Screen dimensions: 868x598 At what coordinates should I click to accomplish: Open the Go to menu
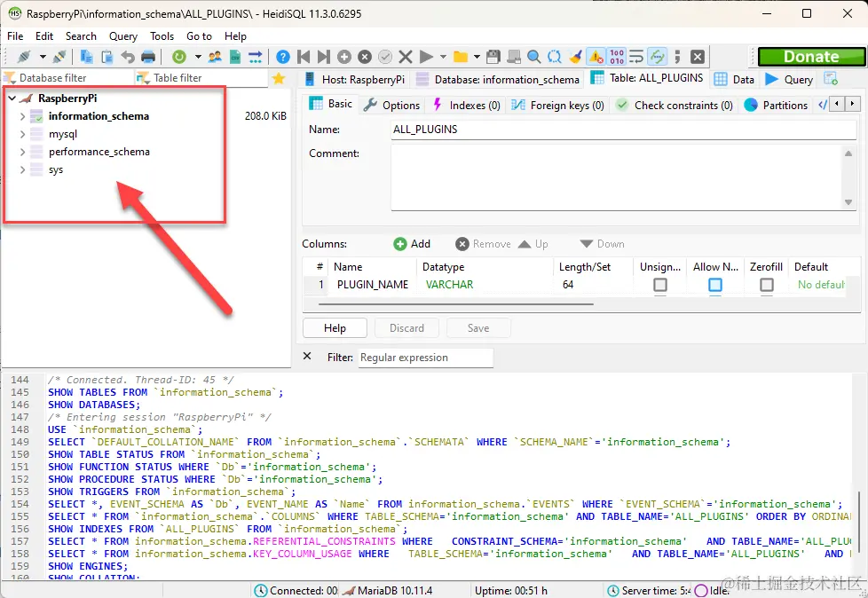tap(199, 36)
